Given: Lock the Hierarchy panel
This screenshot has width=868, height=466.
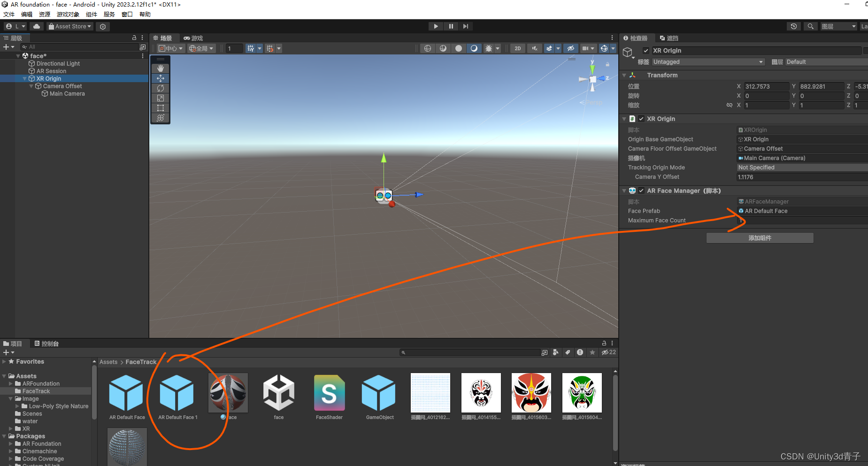Looking at the screenshot, I should click(x=134, y=38).
